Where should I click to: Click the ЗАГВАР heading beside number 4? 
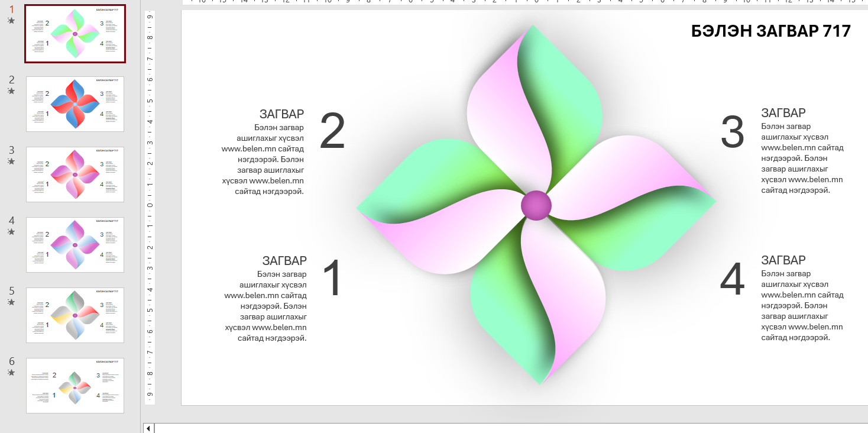pos(783,260)
